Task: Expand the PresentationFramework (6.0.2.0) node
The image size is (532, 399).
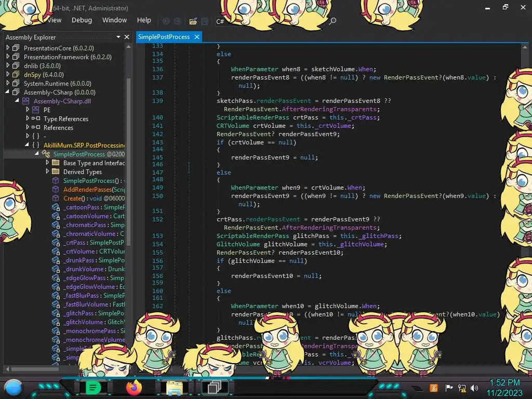Action: click(8, 57)
